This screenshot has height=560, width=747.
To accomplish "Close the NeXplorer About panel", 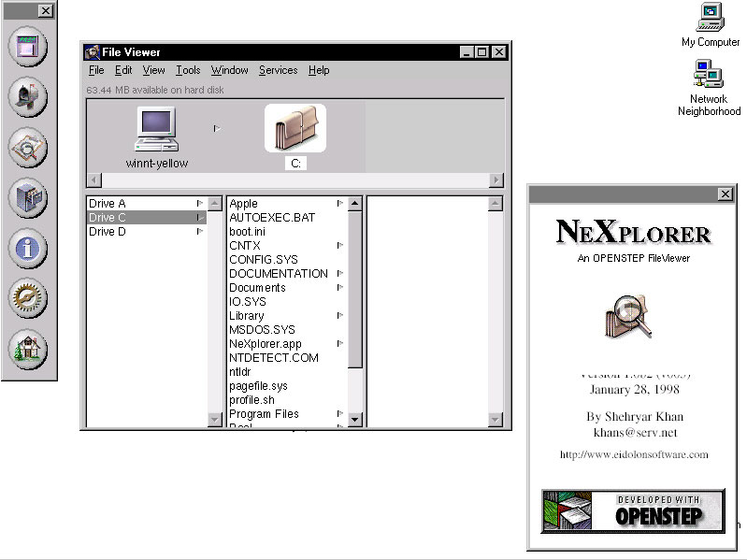I will tap(725, 194).
